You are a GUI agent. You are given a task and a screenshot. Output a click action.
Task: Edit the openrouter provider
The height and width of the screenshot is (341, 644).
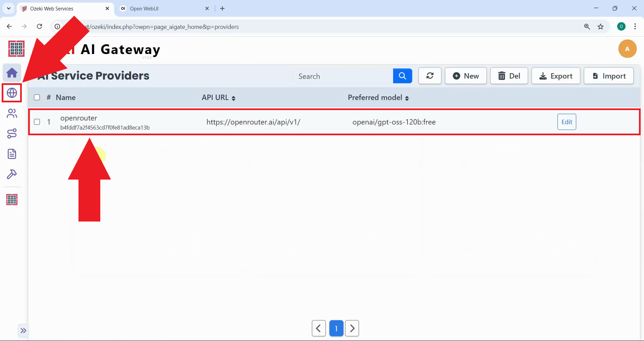click(567, 122)
